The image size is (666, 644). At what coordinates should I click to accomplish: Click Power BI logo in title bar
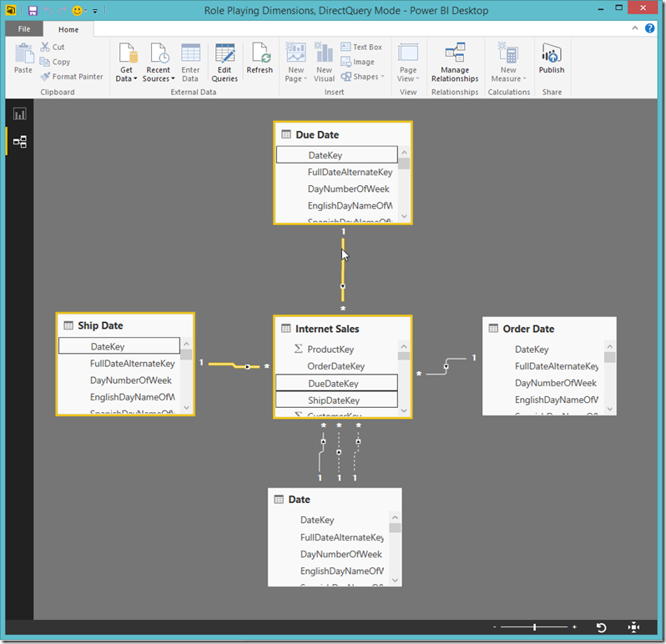(11, 10)
